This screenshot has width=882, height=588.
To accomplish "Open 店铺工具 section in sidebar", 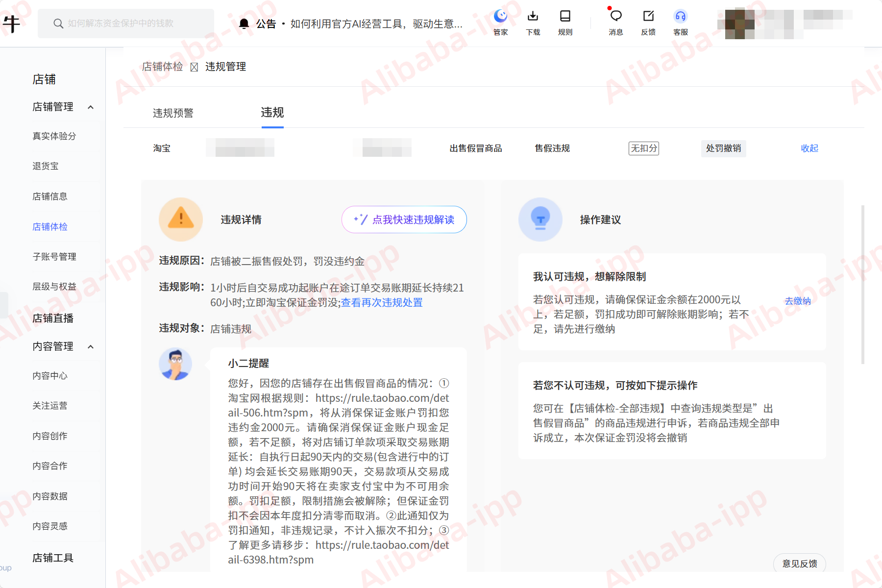I will pyautogui.click(x=53, y=558).
